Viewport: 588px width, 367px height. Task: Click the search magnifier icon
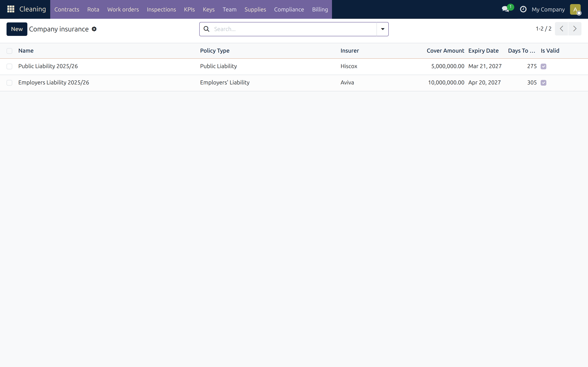click(x=207, y=29)
